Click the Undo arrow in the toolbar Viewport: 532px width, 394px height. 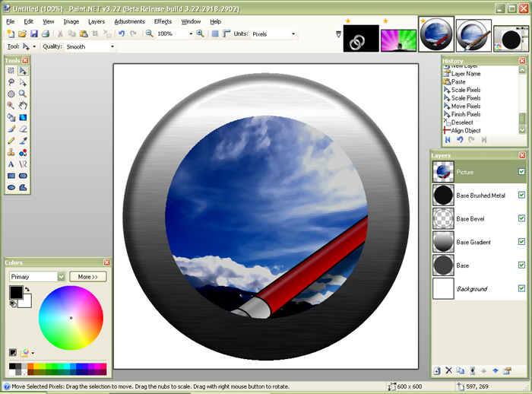tap(122, 33)
